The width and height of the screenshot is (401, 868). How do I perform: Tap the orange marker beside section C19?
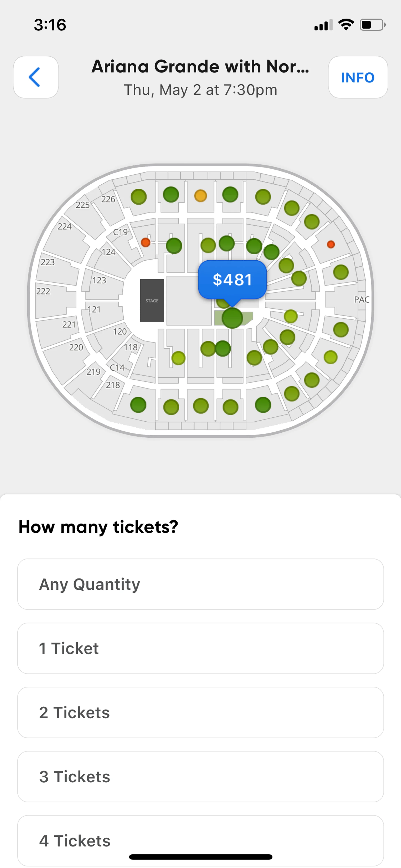click(x=146, y=242)
